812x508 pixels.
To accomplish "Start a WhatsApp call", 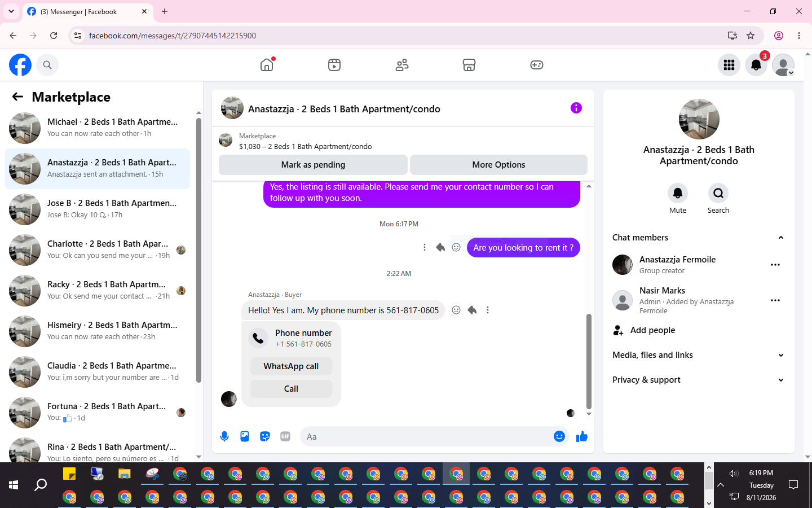I will [x=291, y=366].
